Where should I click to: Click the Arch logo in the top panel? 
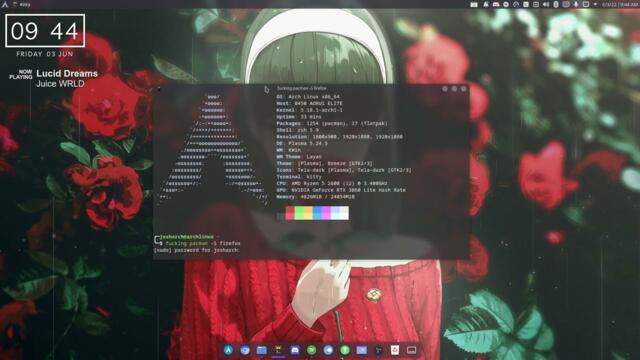tap(5, 4)
